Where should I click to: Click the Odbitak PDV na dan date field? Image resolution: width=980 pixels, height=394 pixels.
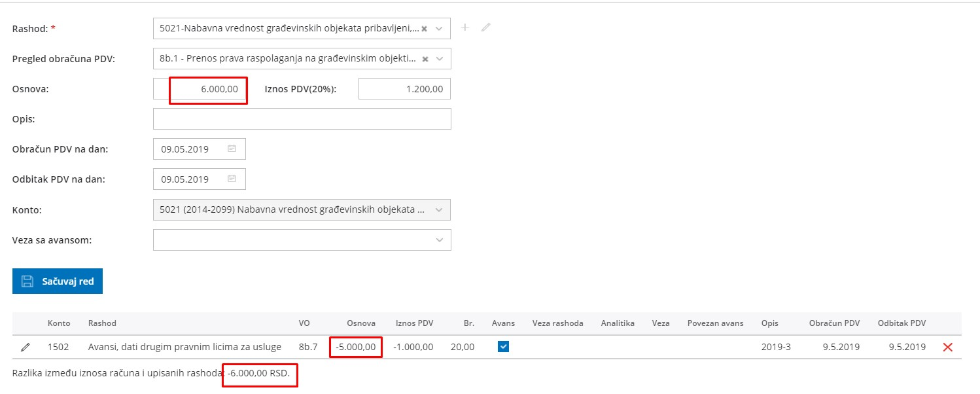tap(200, 179)
